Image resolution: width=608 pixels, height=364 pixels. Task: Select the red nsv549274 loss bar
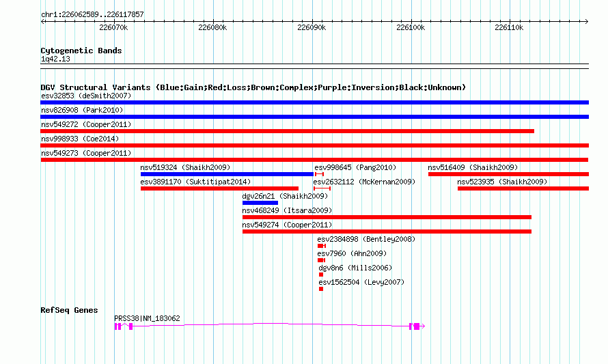387,232
